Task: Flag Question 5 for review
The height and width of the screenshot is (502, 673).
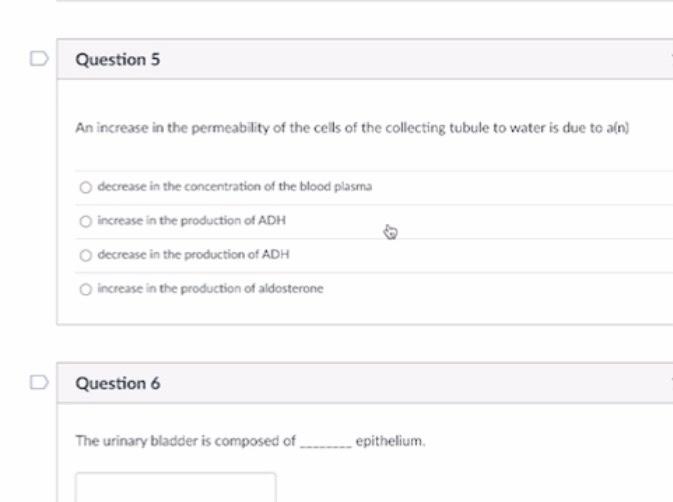Action: pos(39,59)
